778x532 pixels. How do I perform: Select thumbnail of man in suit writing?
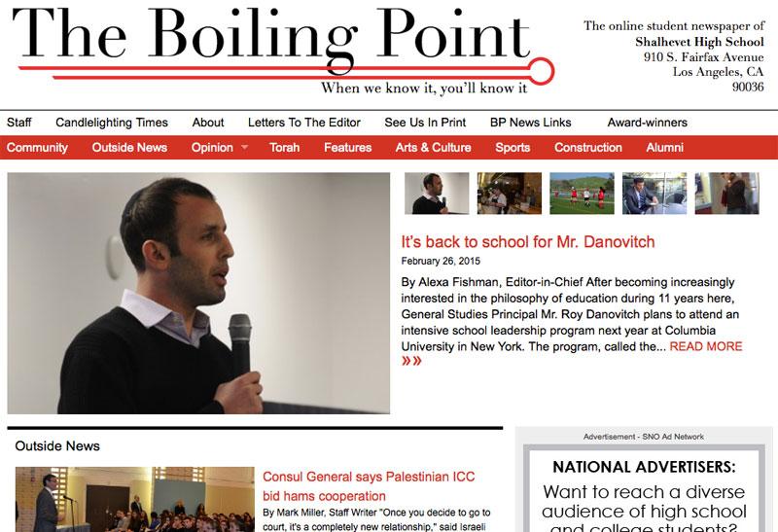[x=654, y=194]
